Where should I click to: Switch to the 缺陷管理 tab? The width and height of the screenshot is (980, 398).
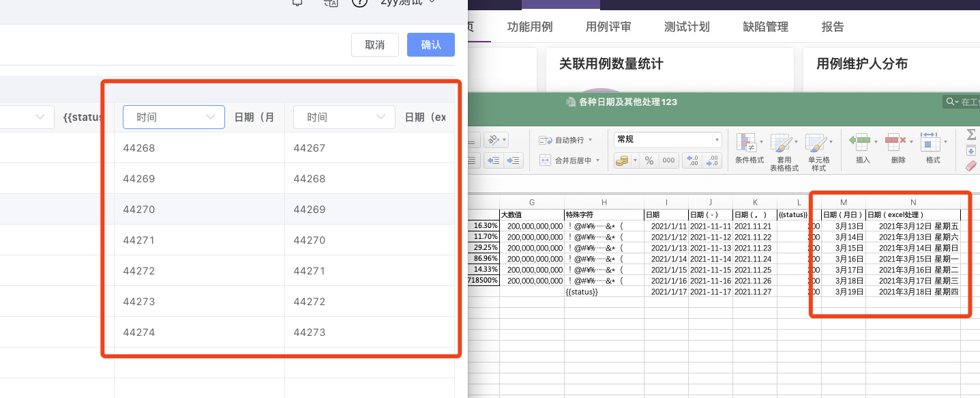pyautogui.click(x=764, y=27)
